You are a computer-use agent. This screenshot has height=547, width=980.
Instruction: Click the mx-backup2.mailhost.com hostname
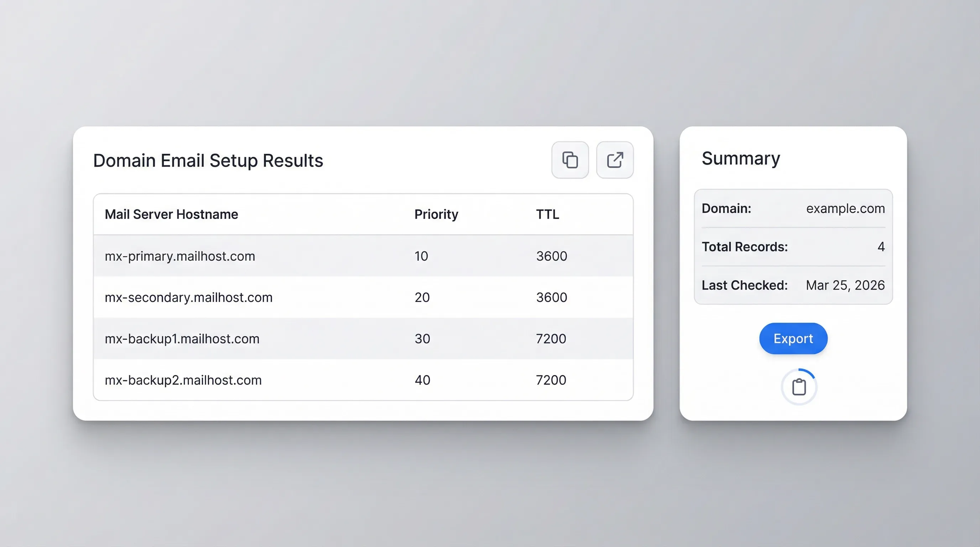click(183, 380)
